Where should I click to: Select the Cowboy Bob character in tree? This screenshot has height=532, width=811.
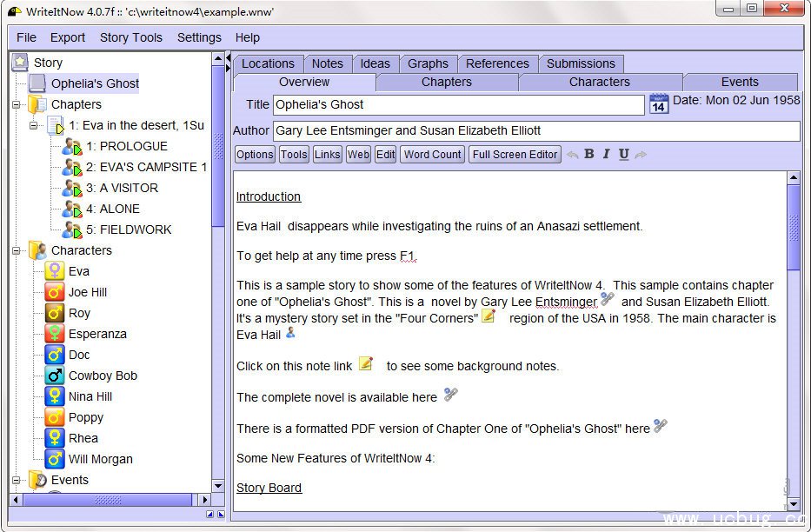click(x=103, y=376)
